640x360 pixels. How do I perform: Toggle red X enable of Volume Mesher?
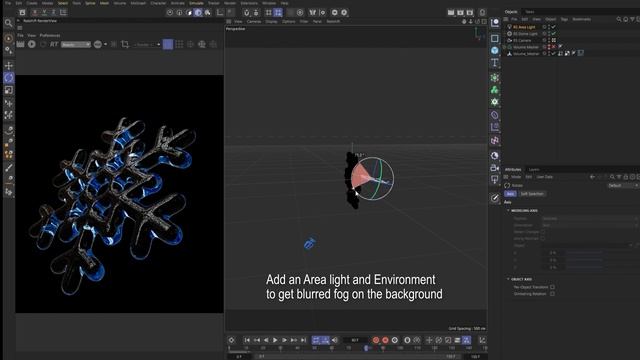click(x=553, y=47)
